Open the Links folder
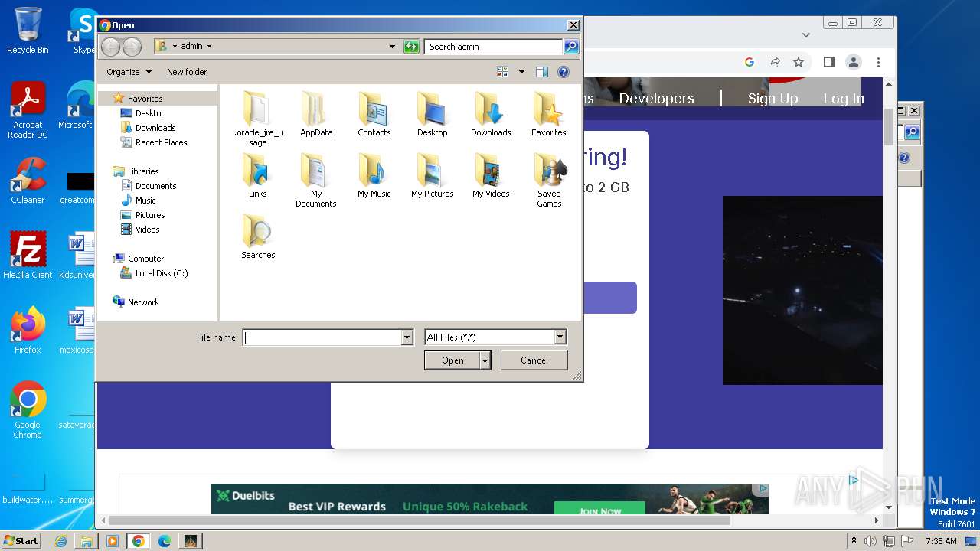Viewport: 980px width, 551px height. click(x=258, y=176)
